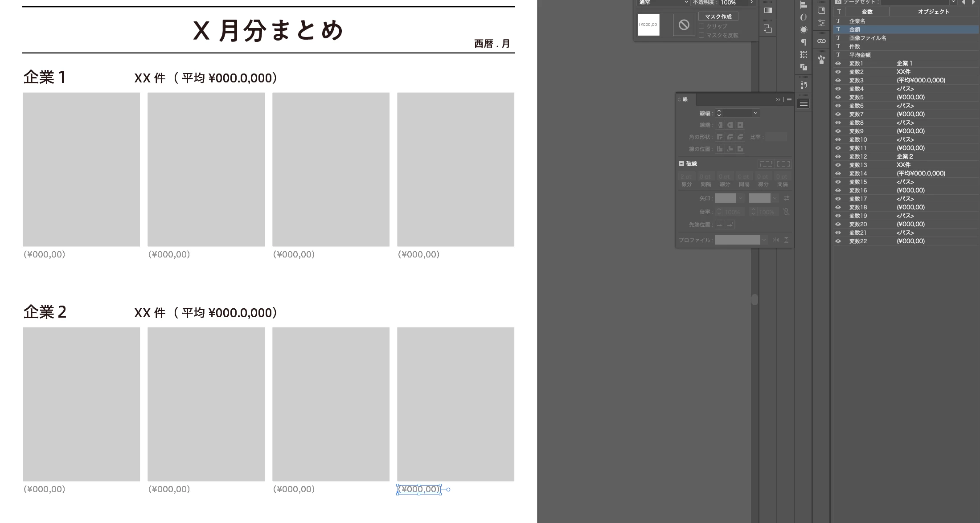Click the オブジェクト column header
980x523 pixels.
pyautogui.click(x=933, y=12)
